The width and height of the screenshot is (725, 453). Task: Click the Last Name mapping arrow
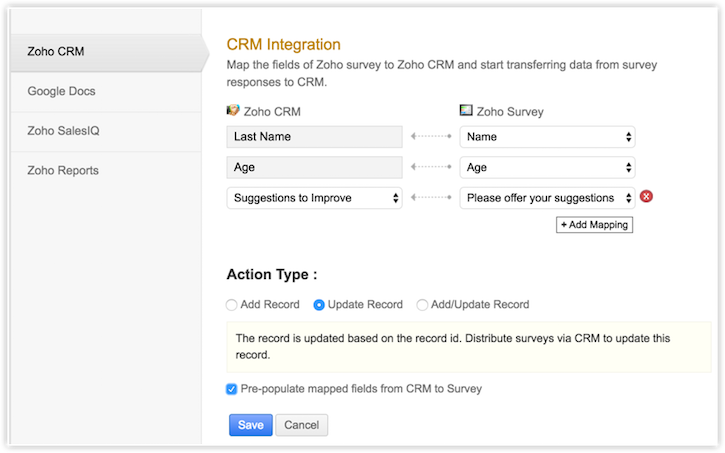pyautogui.click(x=431, y=137)
